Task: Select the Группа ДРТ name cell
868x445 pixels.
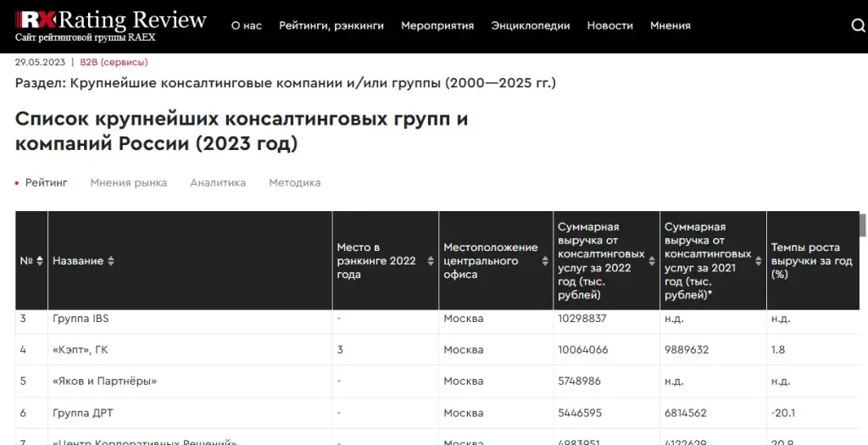Action: click(83, 413)
